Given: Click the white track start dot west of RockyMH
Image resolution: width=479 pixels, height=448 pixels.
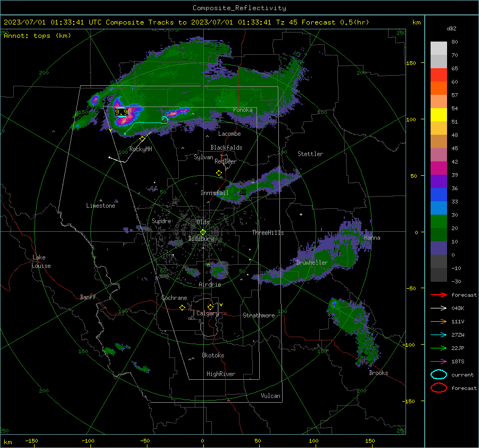Looking at the screenshot, I should 109,158.
